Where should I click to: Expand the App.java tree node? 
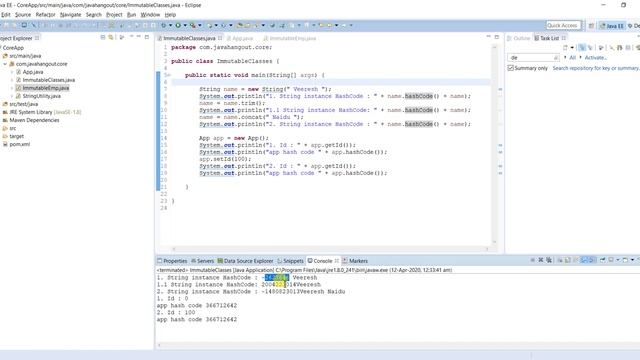12,72
